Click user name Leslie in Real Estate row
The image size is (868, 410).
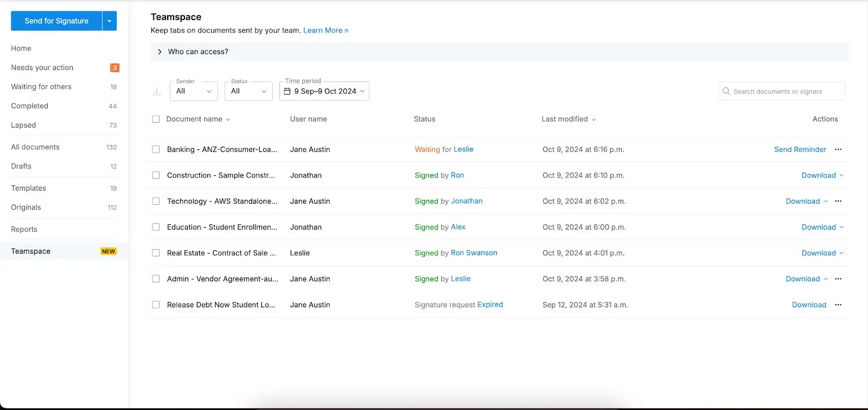(x=299, y=253)
